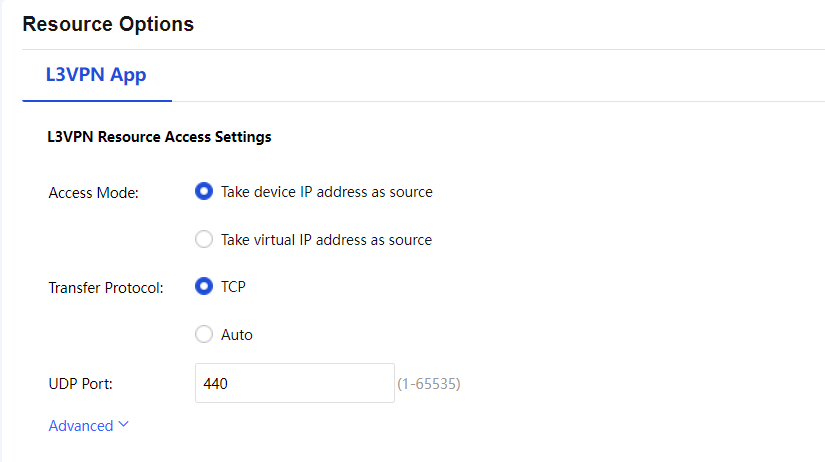Choose the 'Take virtual IP address as source' radio button

point(204,240)
